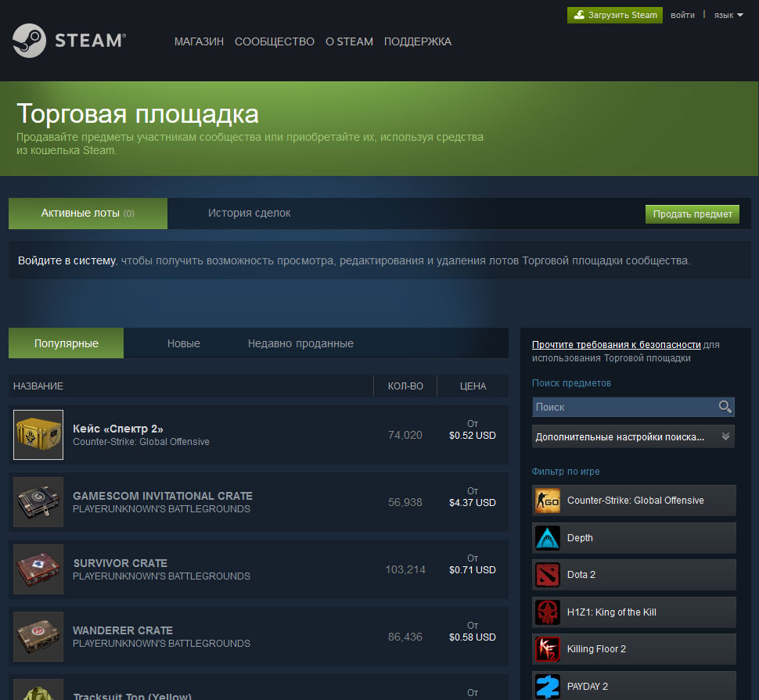Click the $0.52 USD price
The width and height of the screenshot is (759, 700).
(473, 436)
